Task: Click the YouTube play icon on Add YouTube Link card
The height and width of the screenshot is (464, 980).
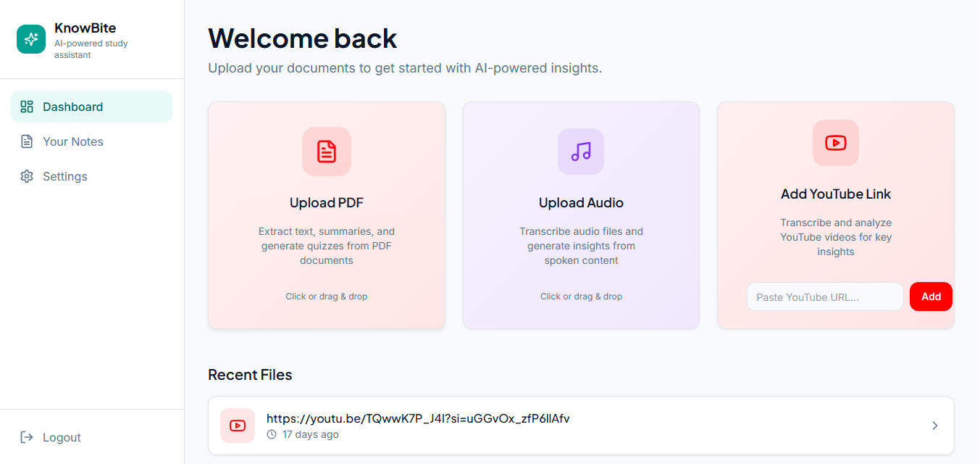Action: click(x=835, y=143)
